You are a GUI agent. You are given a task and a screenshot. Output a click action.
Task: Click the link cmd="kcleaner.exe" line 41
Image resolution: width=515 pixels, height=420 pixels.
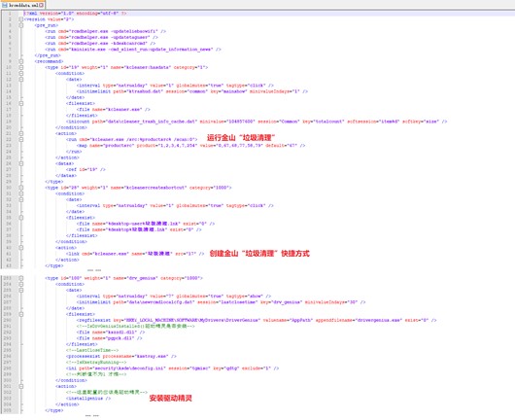point(135,254)
